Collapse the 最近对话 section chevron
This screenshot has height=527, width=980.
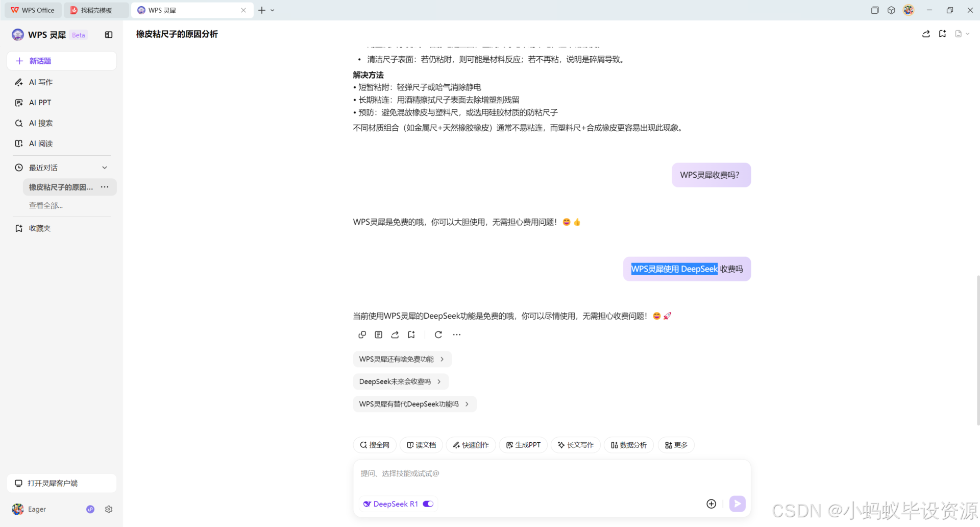click(105, 167)
